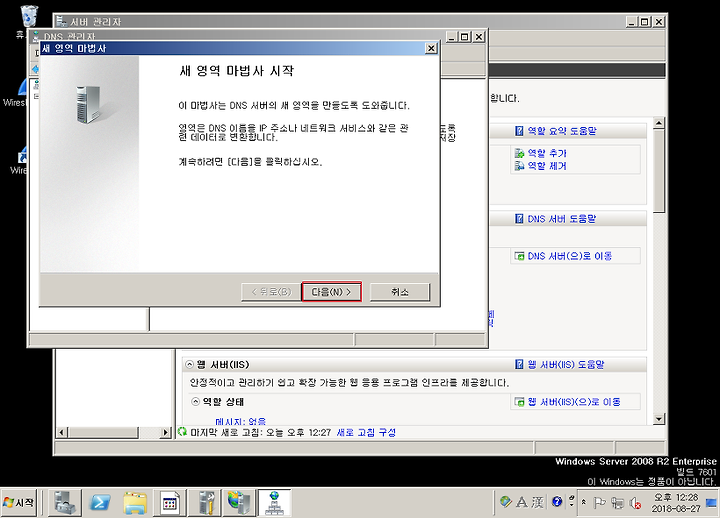Click the active DNS Manager taskbar icon

point(274,502)
